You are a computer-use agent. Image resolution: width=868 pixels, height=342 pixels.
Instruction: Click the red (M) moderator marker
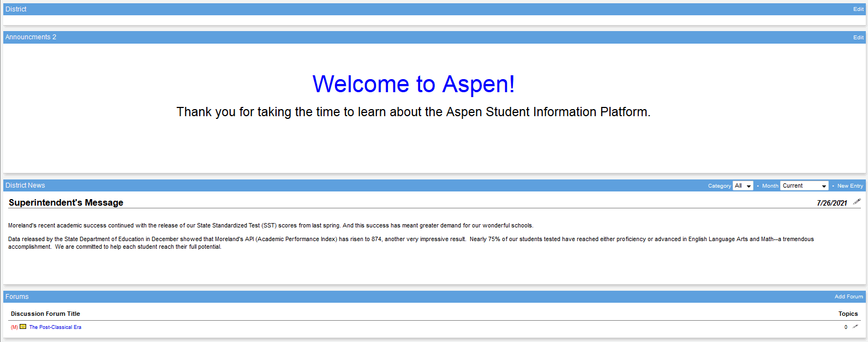(14, 327)
